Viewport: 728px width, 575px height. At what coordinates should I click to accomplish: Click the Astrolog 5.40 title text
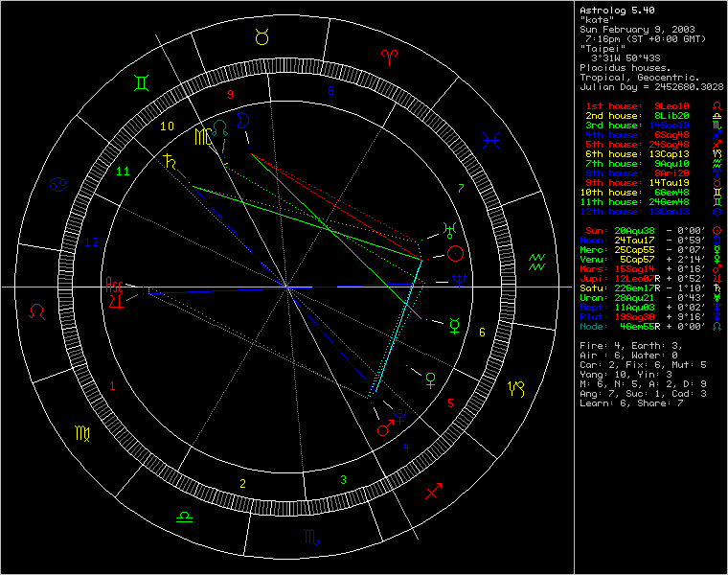click(x=617, y=10)
